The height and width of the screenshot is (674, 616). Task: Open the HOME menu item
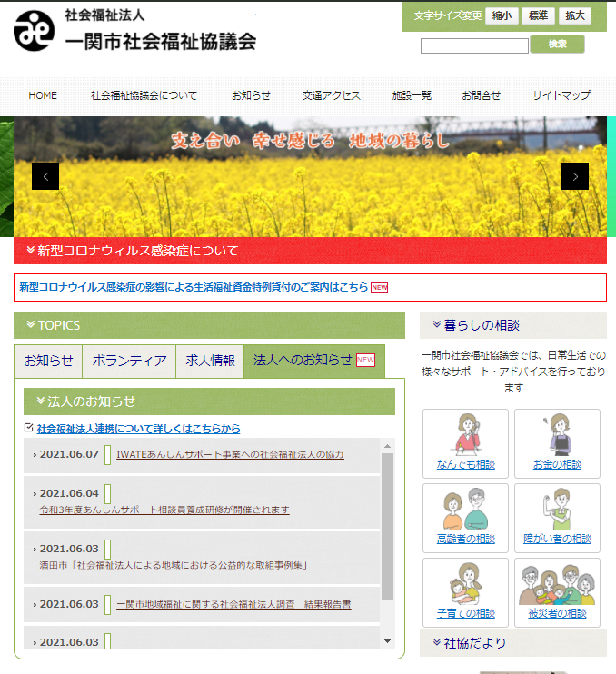(x=43, y=95)
